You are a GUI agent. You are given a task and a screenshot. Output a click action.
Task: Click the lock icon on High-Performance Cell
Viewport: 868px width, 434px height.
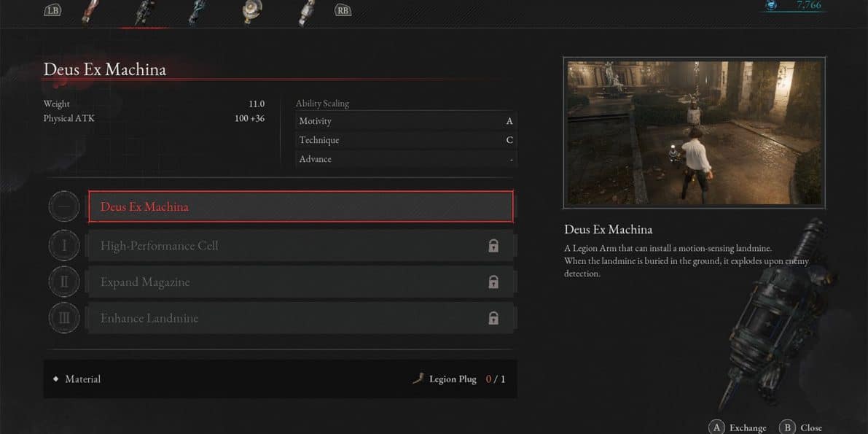pos(493,246)
